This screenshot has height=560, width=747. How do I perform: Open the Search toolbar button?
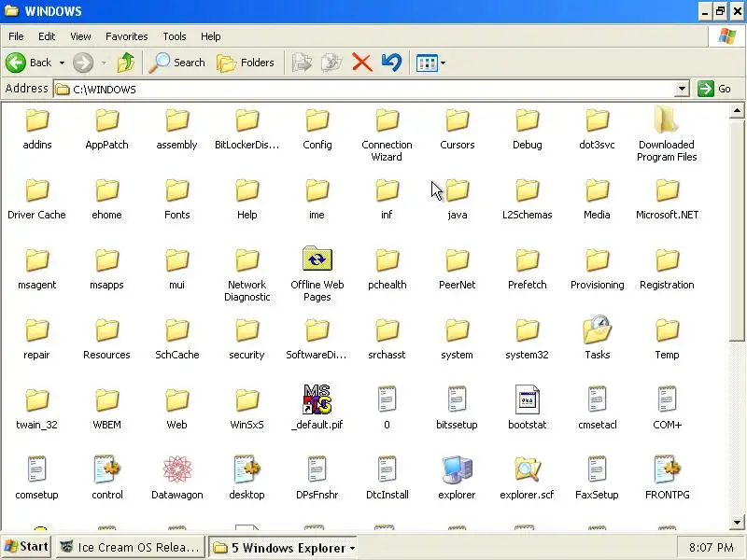176,63
